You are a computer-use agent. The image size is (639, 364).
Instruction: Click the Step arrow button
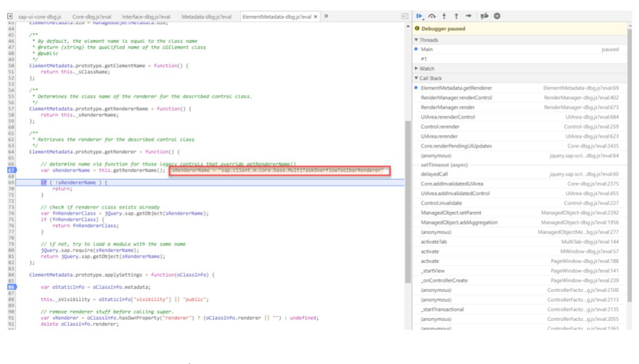pyautogui.click(x=468, y=16)
